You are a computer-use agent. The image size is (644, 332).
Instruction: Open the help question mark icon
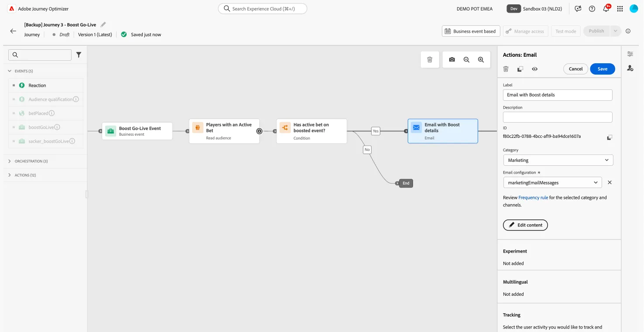[592, 9]
